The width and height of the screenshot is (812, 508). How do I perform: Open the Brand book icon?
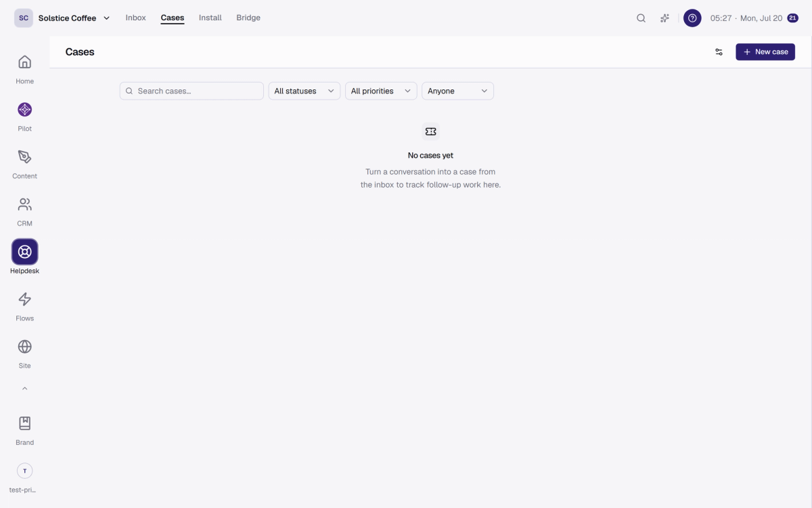pyautogui.click(x=24, y=423)
